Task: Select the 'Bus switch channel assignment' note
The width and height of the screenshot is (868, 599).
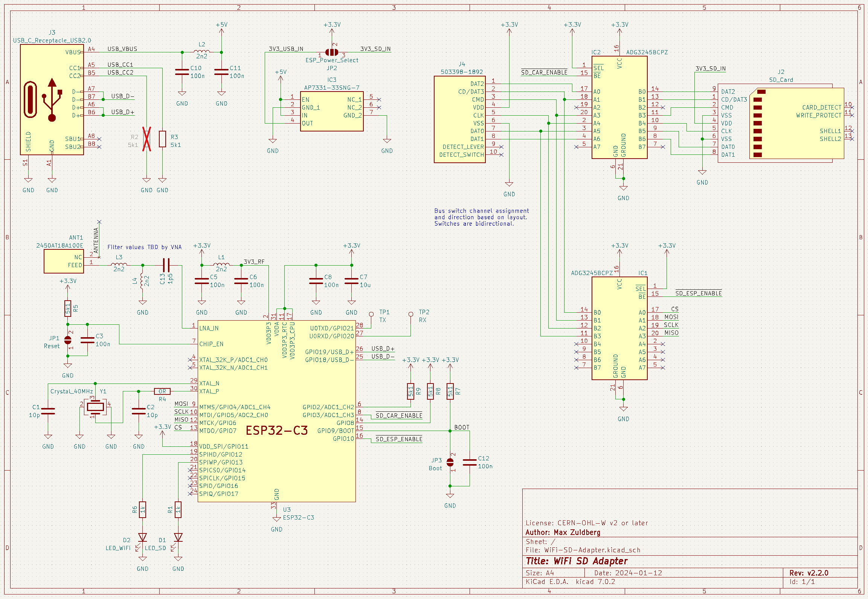Action: tap(482, 217)
